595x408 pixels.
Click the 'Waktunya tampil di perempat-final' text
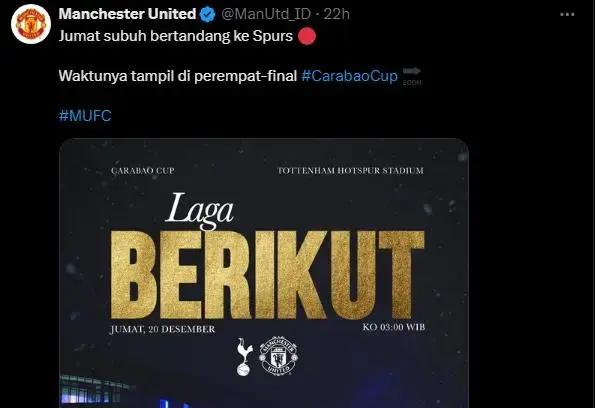(178, 76)
